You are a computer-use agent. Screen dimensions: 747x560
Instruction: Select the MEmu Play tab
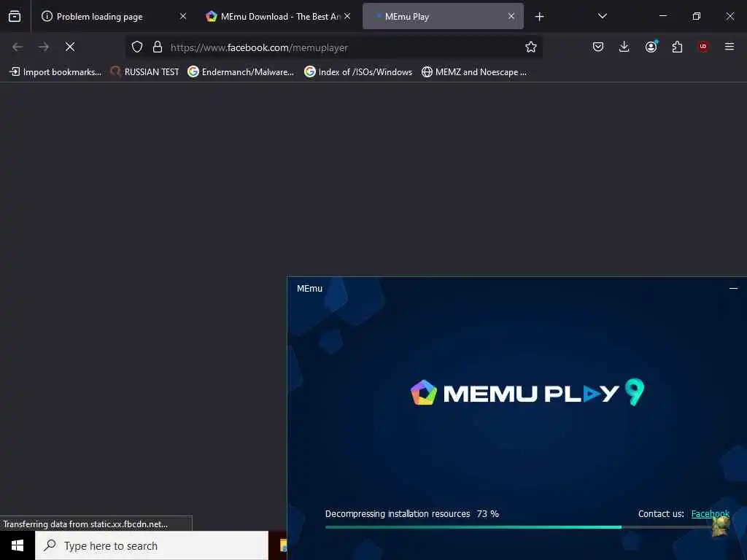point(443,16)
